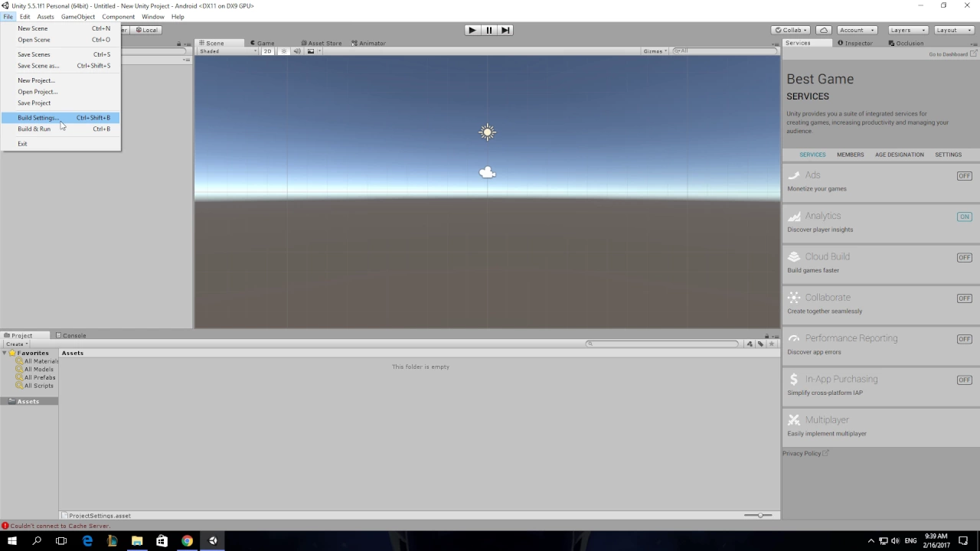
Task: Toggle Analytics service ON switch
Action: [964, 217]
